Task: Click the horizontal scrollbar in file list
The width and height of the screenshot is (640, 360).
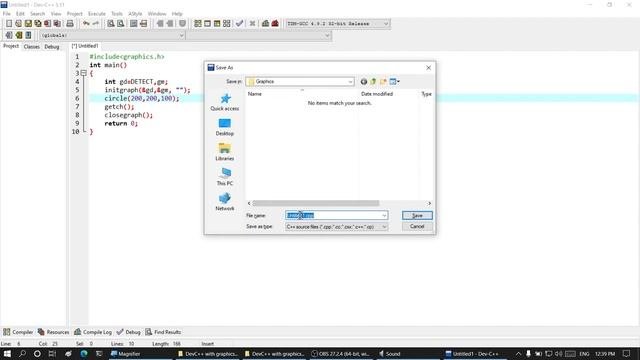Action: [x=316, y=203]
